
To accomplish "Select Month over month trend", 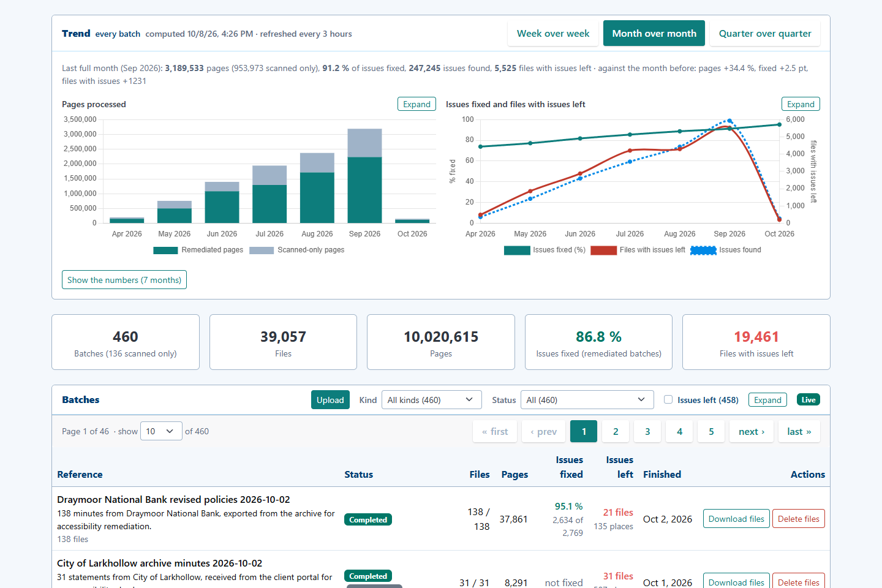I will click(x=654, y=34).
